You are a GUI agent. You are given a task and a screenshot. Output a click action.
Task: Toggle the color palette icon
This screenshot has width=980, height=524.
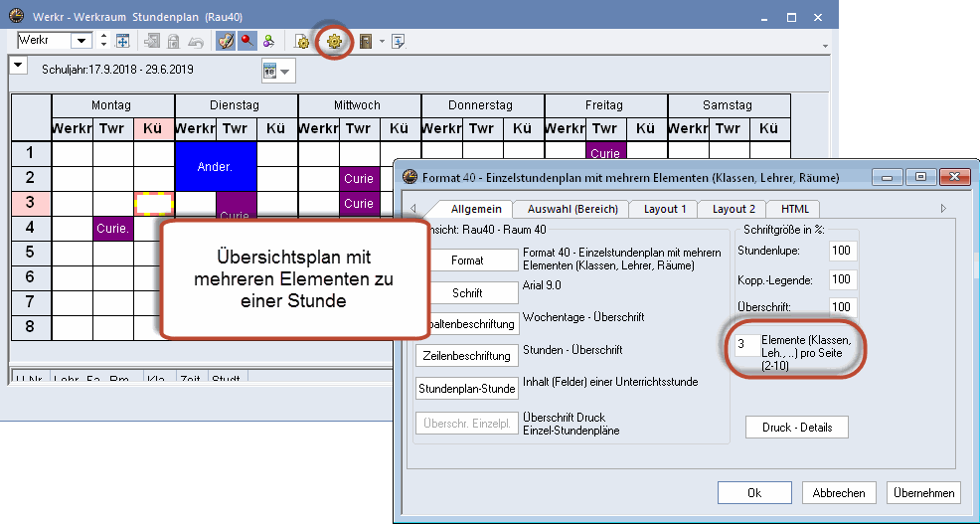pyautogui.click(x=225, y=42)
